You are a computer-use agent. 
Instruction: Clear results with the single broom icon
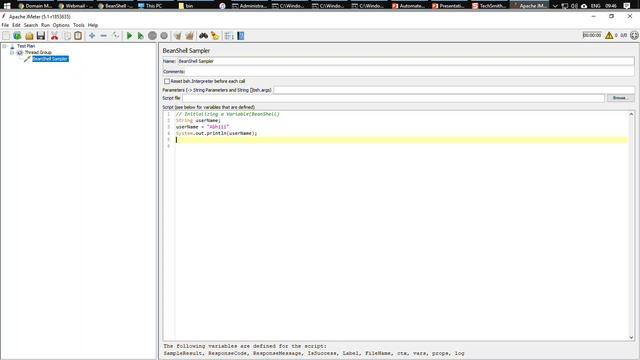coord(178,36)
